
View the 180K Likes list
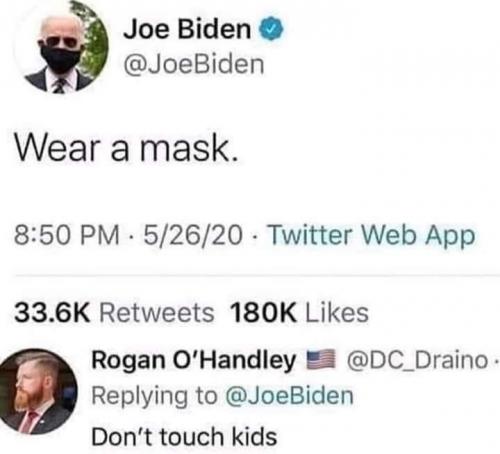pyautogui.click(x=299, y=313)
